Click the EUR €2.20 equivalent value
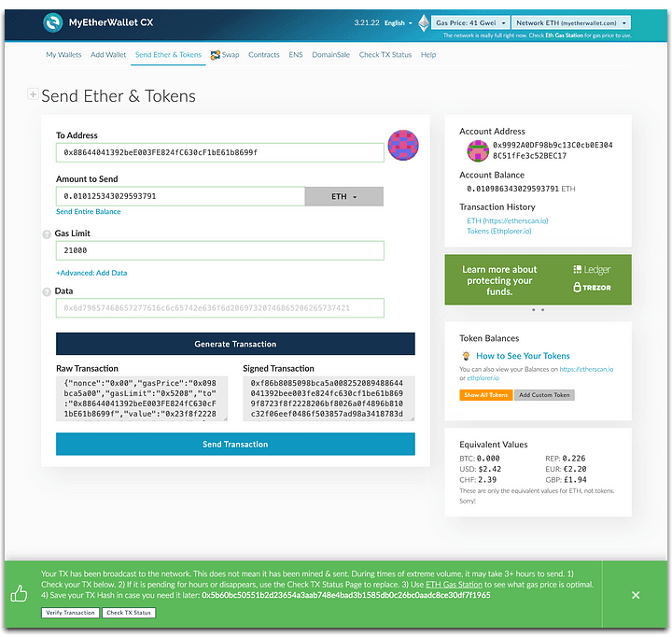This screenshot has height=637, width=672. [x=566, y=469]
